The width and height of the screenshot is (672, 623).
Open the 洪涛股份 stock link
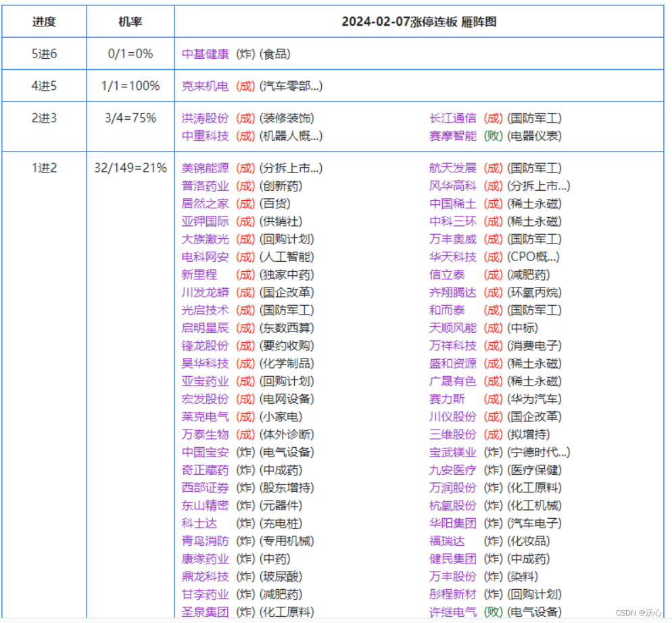(x=206, y=118)
